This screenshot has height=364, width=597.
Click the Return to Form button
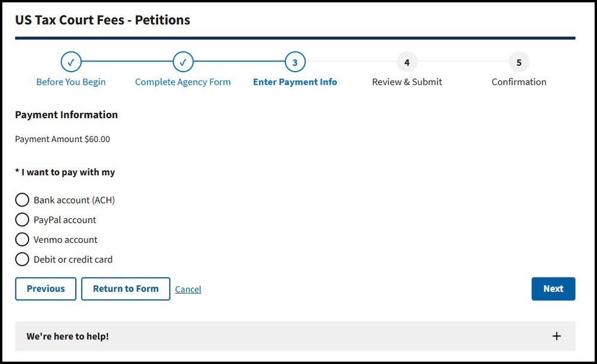tap(125, 288)
